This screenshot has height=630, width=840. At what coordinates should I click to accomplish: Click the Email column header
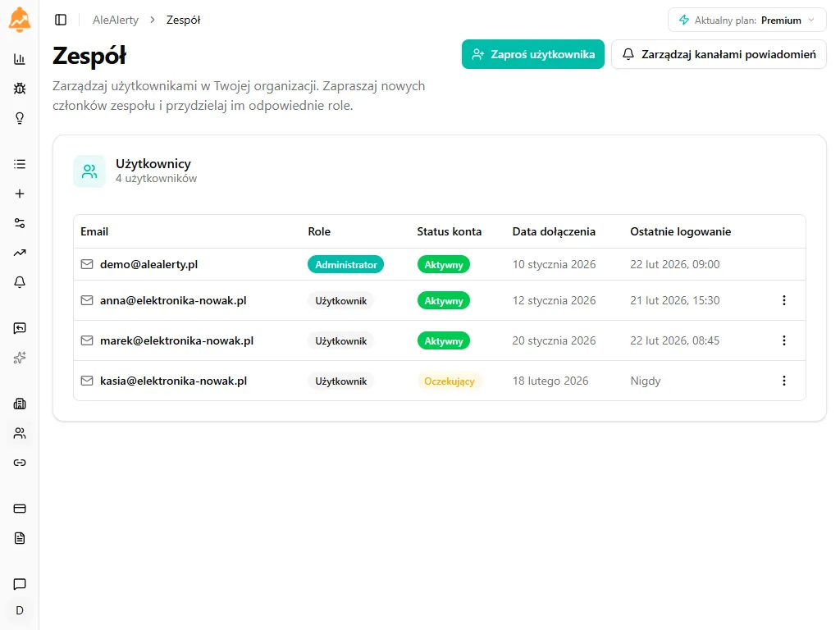[94, 231]
